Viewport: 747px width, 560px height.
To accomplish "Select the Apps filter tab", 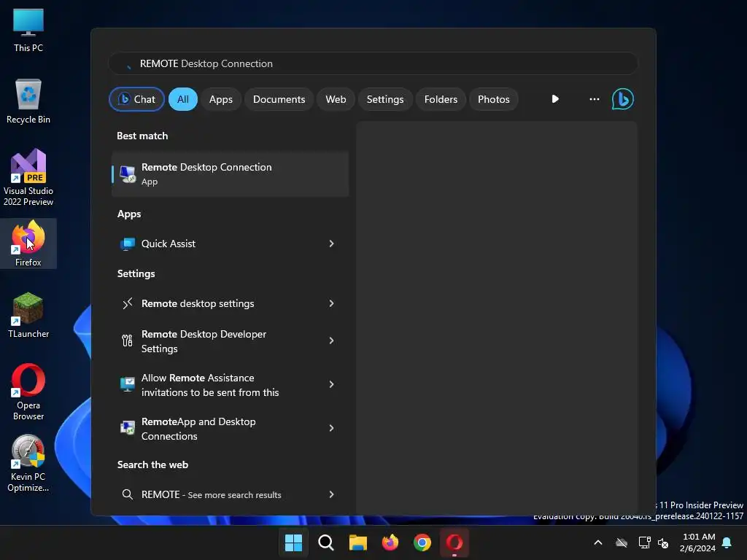I will point(220,99).
